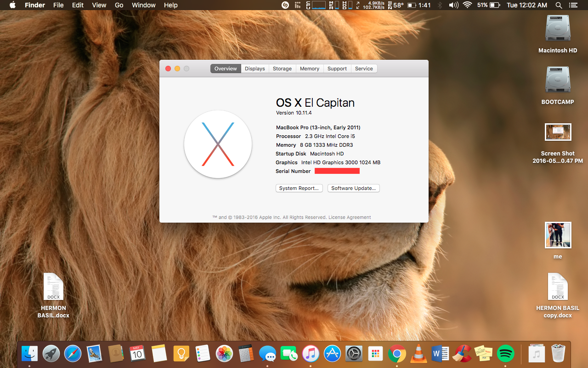Click the System Report button
The height and width of the screenshot is (368, 588).
pos(299,188)
